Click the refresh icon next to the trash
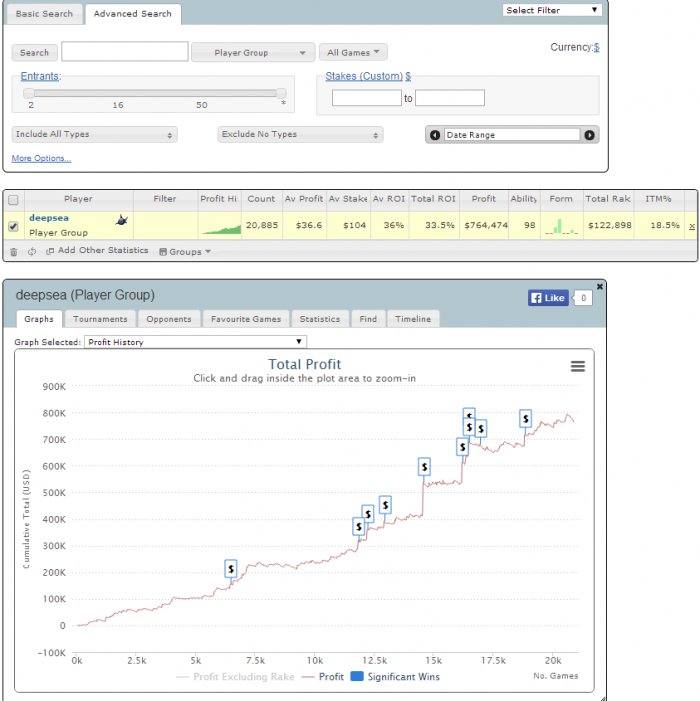 (32, 252)
